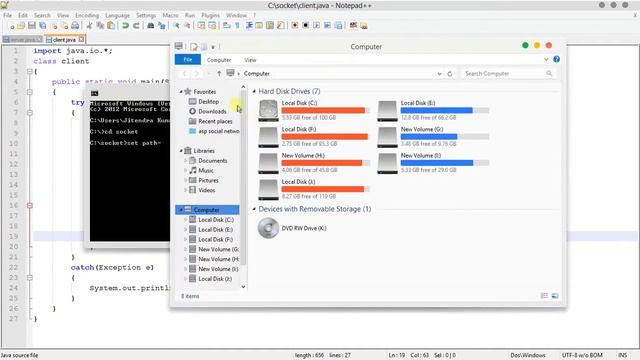The height and width of the screenshot is (360, 640).
Task: Click the Local Disk (J:) drive tile
Action: tap(314, 189)
